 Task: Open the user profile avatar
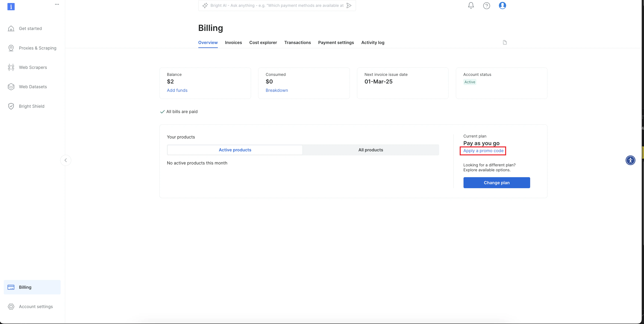point(502,6)
